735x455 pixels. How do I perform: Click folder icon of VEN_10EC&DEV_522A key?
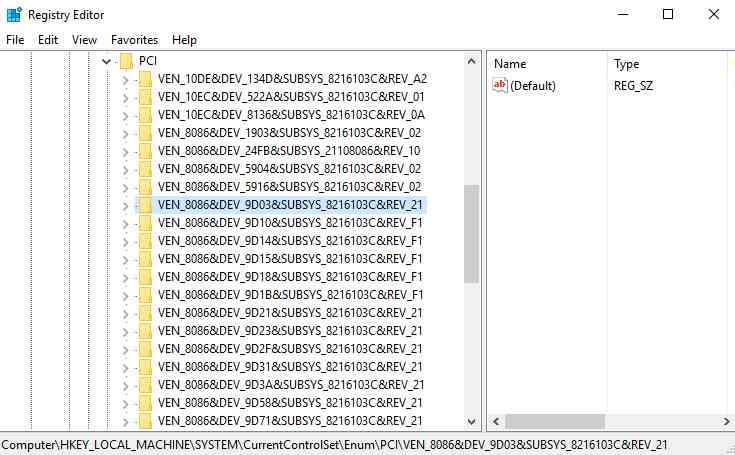(x=145, y=97)
